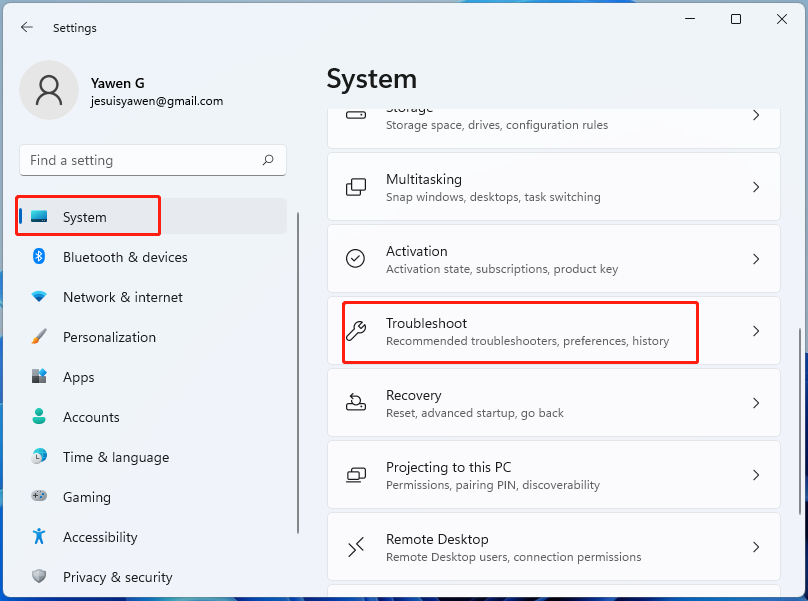Open the Remote Desktop settings title
The height and width of the screenshot is (601, 808).
point(437,539)
